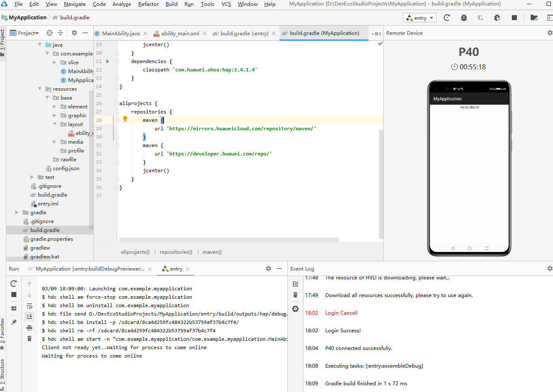Close the build.gradle (:entry) tab
The image size is (553, 392).
pyautogui.click(x=274, y=33)
